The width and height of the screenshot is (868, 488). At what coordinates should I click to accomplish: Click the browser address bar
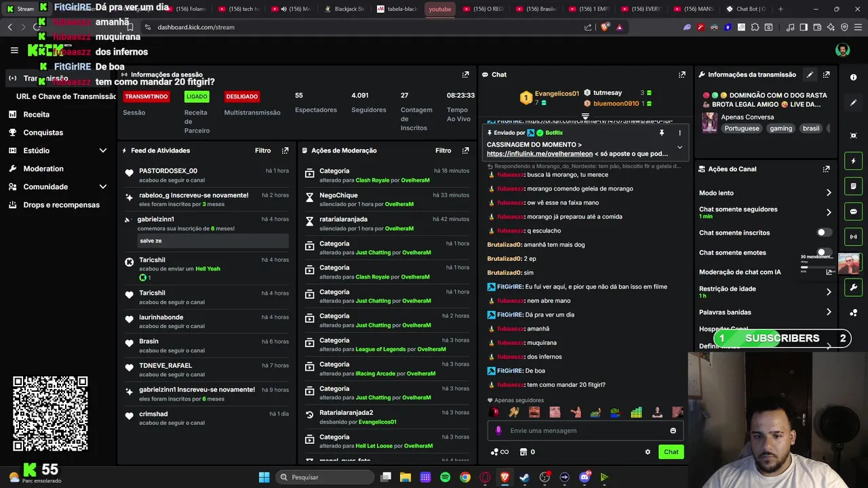[366, 27]
